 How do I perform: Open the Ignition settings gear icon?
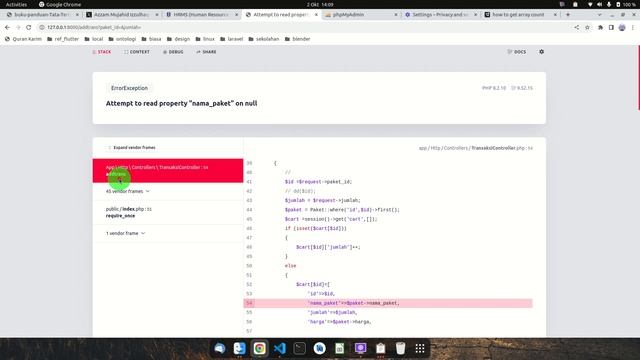point(542,52)
